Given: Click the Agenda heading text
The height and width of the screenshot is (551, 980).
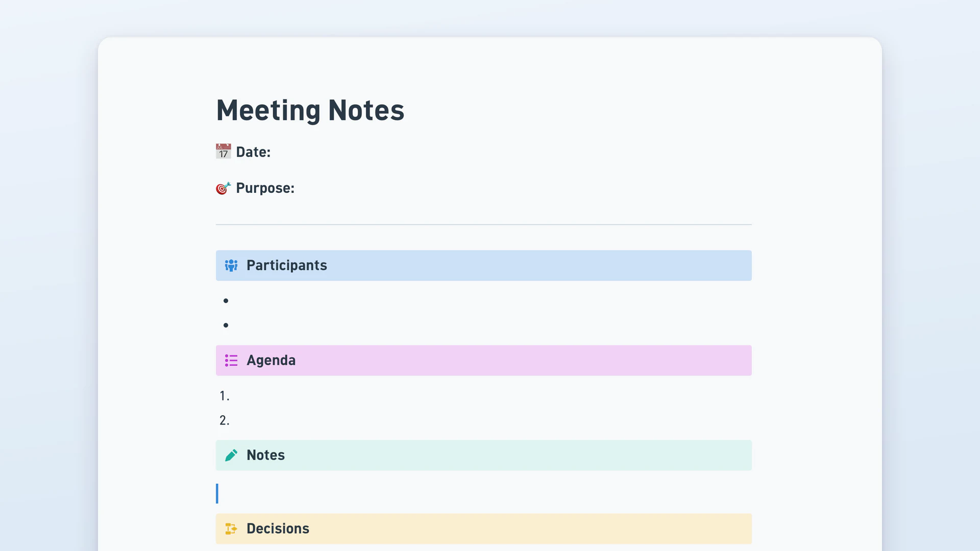Looking at the screenshot, I should [271, 361].
